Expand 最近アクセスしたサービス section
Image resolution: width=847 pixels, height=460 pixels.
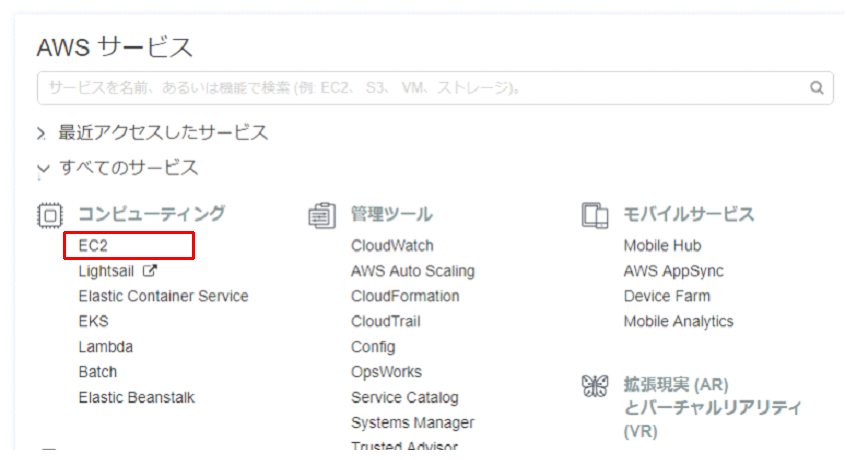(153, 132)
